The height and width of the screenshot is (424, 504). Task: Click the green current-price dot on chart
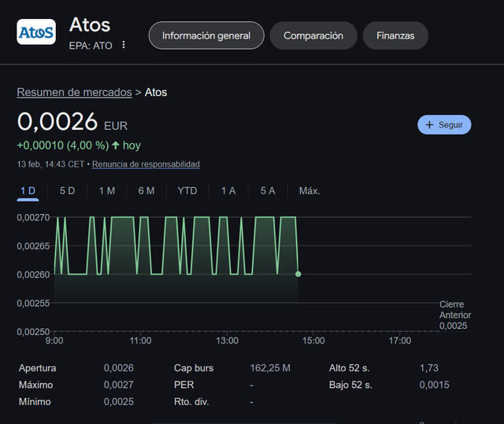(298, 274)
